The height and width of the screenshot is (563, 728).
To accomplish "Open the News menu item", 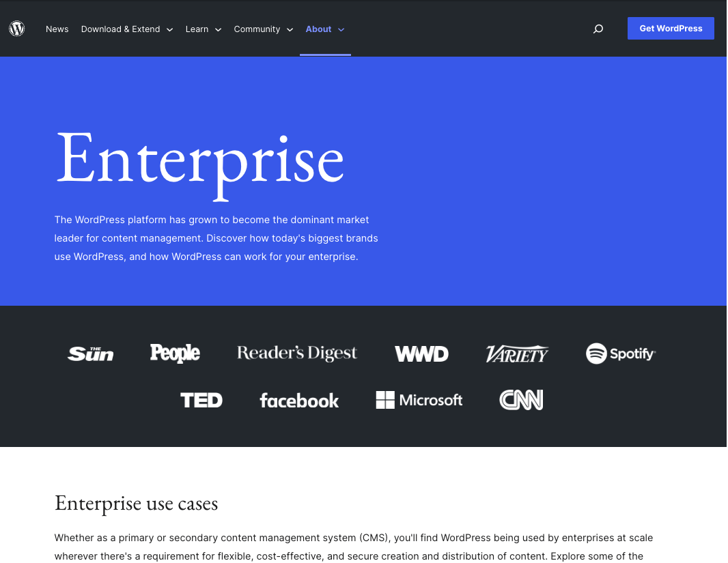I will pyautogui.click(x=57, y=29).
